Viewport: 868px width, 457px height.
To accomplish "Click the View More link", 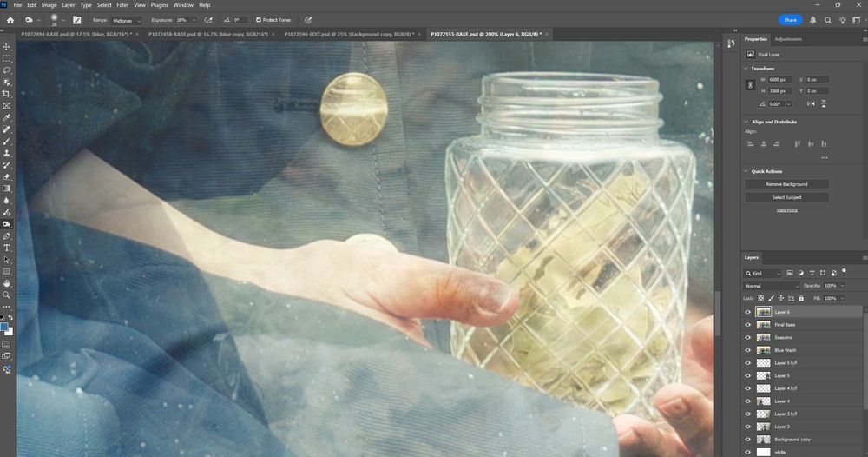I will (786, 210).
